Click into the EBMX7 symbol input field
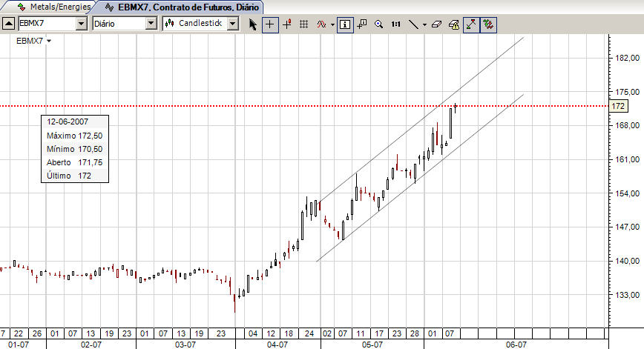This screenshot has width=644, height=349. [47, 24]
